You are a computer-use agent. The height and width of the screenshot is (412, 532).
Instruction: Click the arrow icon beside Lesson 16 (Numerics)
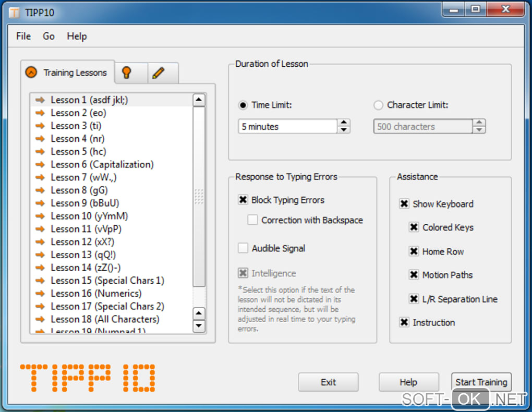[x=40, y=293]
